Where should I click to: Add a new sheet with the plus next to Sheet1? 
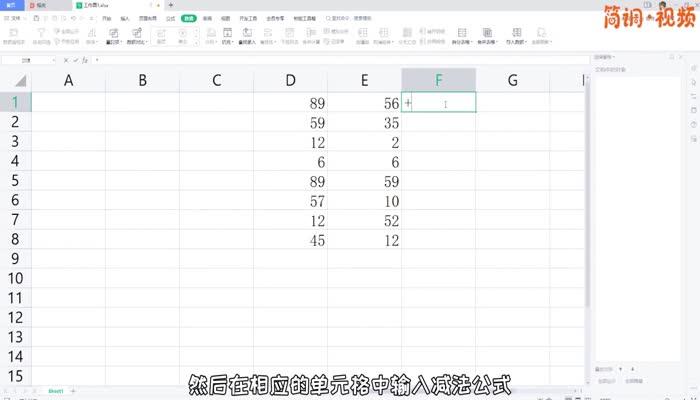click(x=73, y=390)
